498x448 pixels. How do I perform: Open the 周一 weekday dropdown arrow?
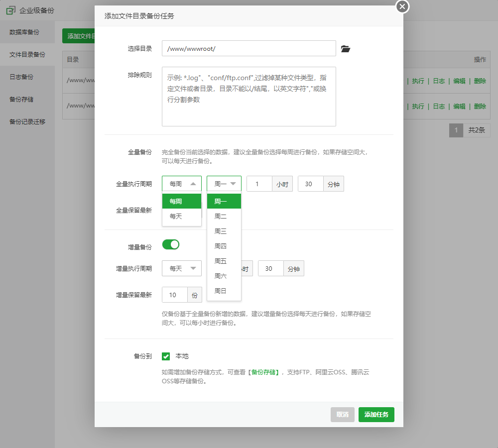(232, 184)
